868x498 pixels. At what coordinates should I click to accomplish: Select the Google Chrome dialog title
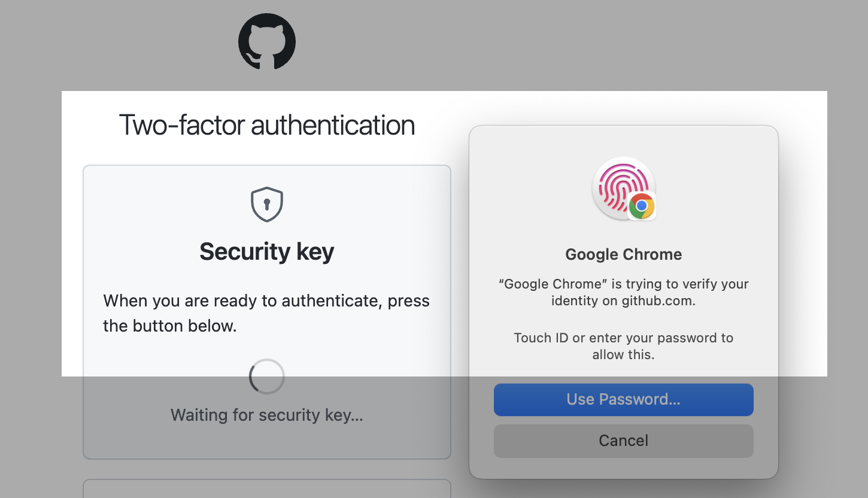(623, 254)
